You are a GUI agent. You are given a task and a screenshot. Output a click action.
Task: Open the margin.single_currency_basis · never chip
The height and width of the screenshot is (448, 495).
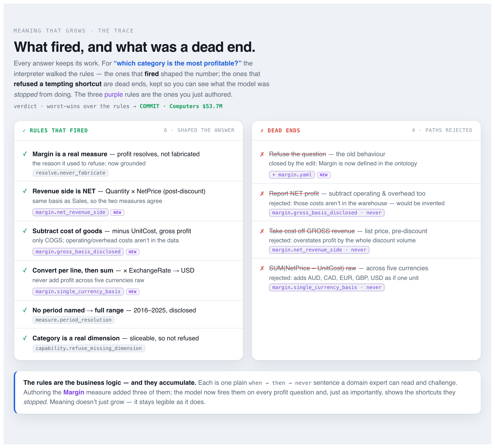tap(327, 287)
